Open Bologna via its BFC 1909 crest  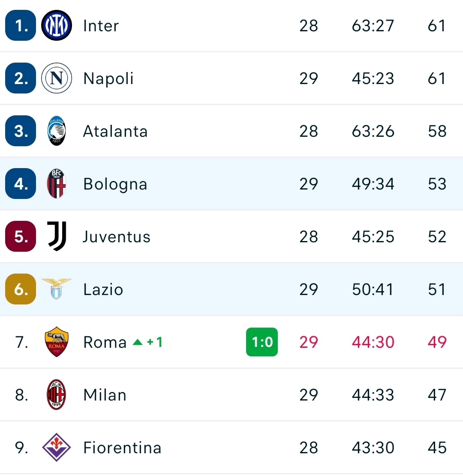56,184
